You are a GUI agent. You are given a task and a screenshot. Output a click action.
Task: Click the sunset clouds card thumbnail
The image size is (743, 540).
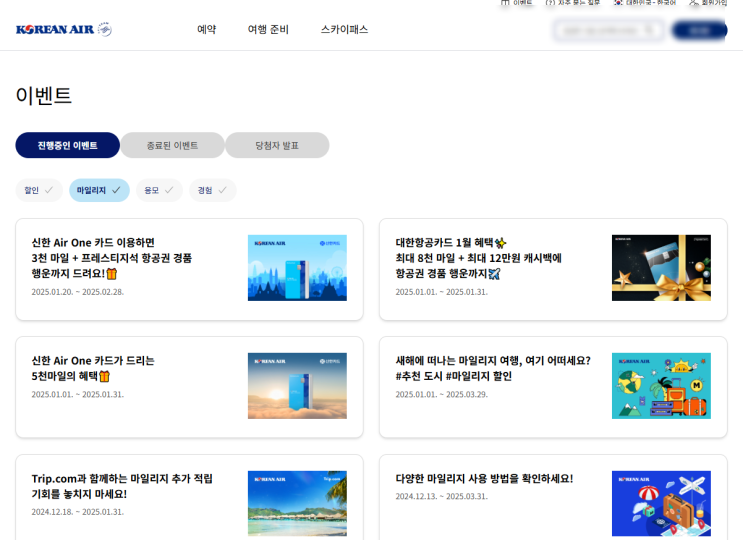tap(297, 386)
